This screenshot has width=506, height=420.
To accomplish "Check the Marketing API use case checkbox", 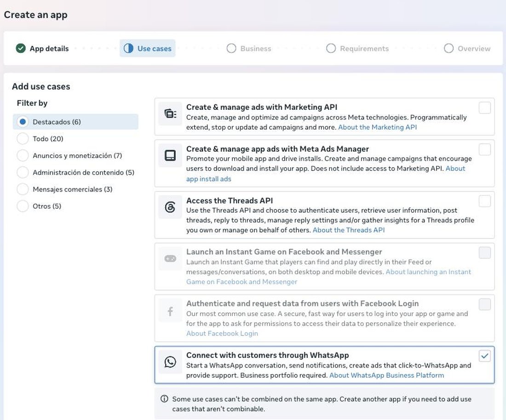I will 485,108.
